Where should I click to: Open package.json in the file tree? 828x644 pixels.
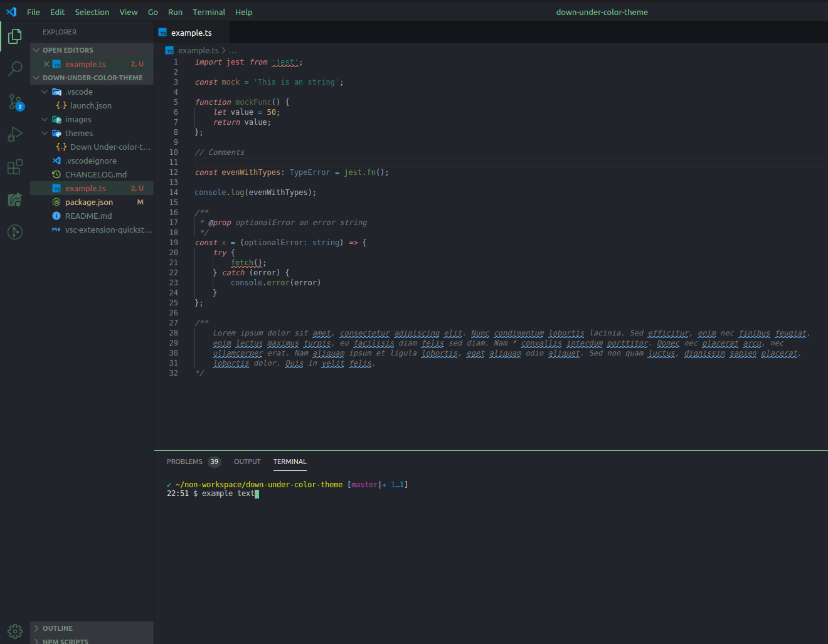tap(89, 203)
